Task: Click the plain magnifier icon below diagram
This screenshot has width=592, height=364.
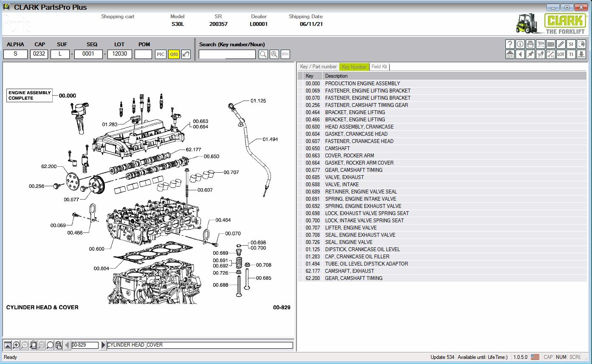Action: (x=50, y=345)
